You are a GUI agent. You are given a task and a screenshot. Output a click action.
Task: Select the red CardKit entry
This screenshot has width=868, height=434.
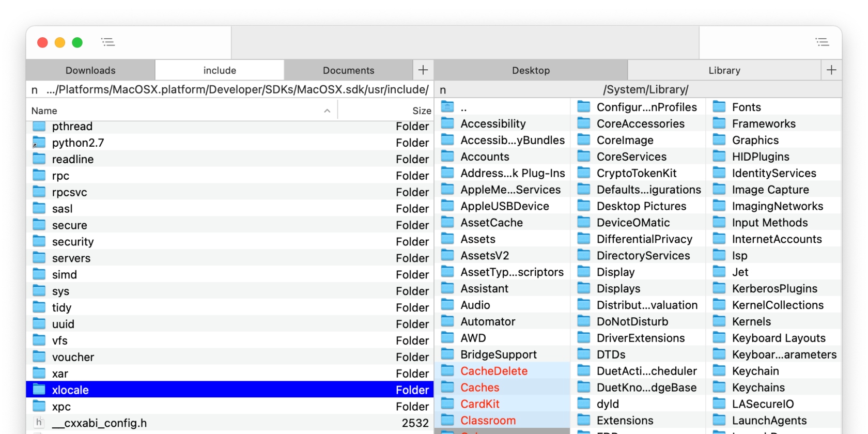click(x=502, y=404)
